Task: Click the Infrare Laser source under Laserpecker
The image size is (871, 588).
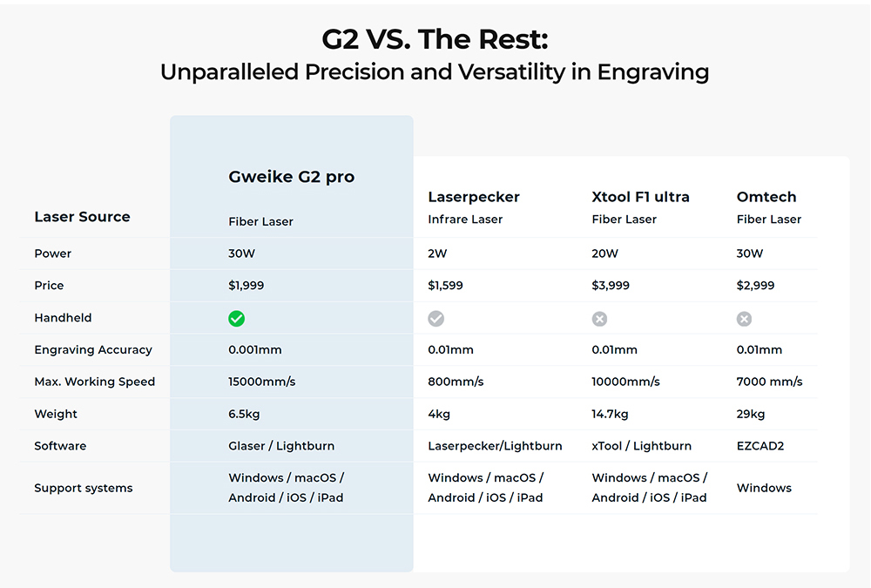Action: [x=465, y=220]
